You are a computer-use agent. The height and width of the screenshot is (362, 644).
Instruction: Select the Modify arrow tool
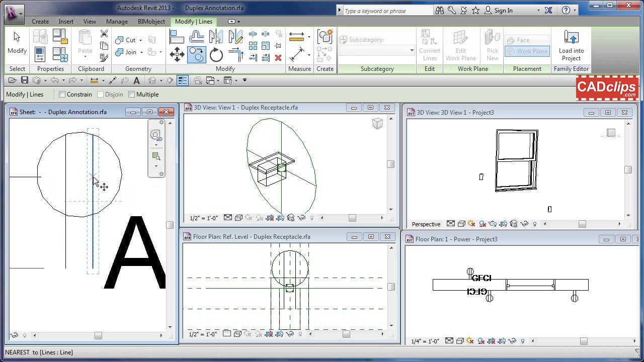point(17,43)
